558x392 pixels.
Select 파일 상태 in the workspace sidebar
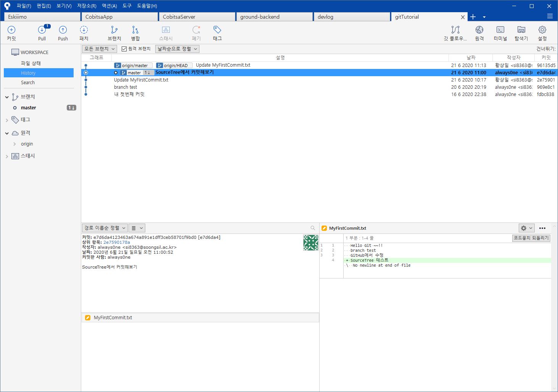pos(31,63)
